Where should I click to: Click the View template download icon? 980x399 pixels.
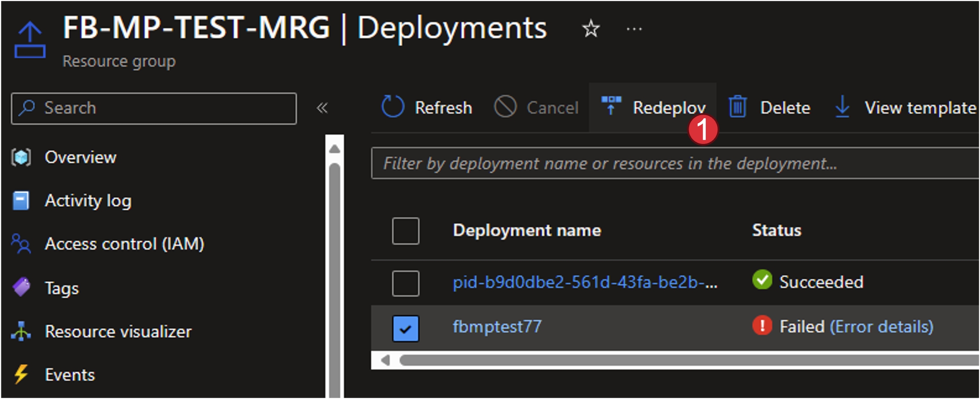[842, 107]
